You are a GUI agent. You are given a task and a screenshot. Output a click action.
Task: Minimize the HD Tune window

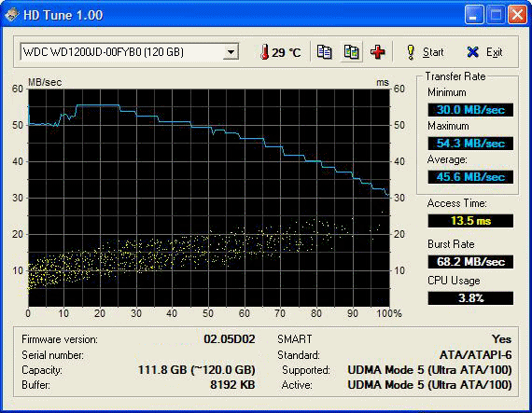474,15
